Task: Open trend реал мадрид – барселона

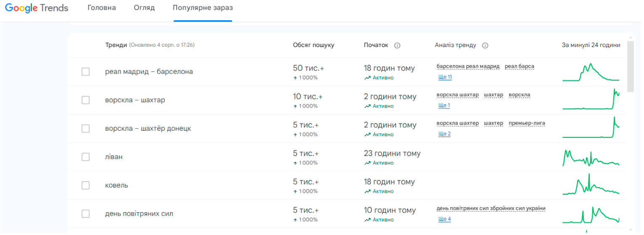Action: (149, 72)
